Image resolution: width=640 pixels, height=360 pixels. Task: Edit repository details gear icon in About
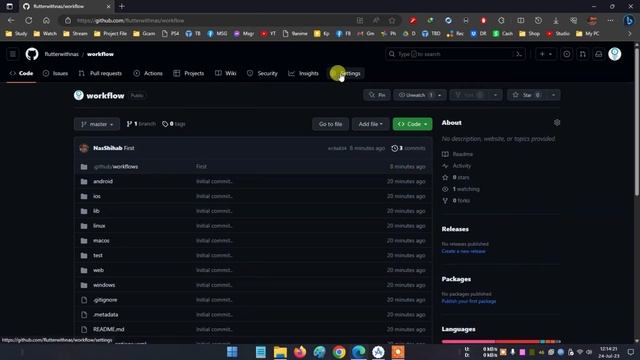tap(557, 122)
